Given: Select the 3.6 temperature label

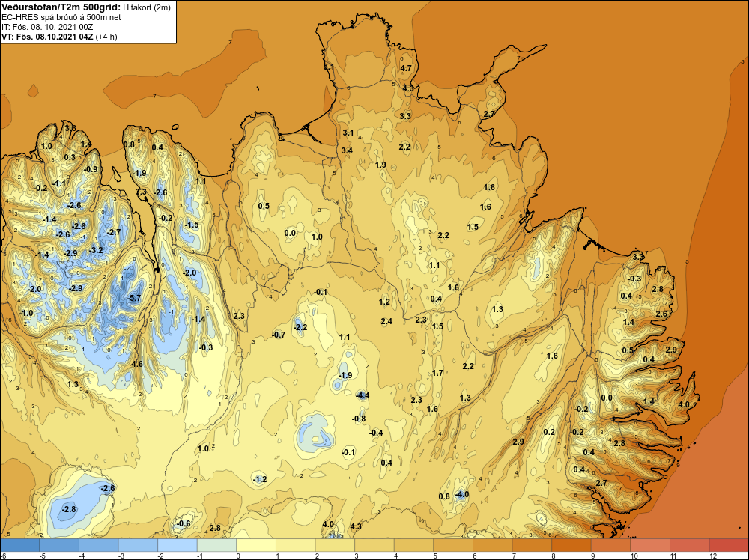Looking at the screenshot, I should 70,128.
